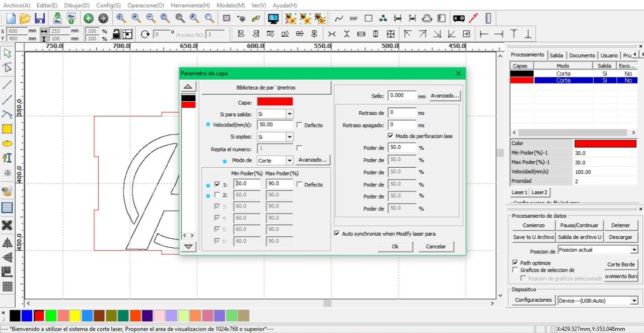Click the Avanzado button next to Sello
The height and width of the screenshot is (333, 644).
[x=445, y=95]
